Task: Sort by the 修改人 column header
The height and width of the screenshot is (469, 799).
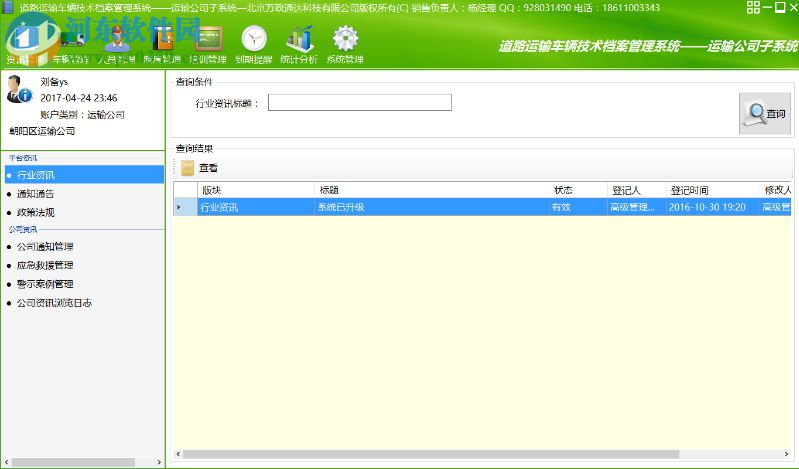Action: tap(776, 190)
